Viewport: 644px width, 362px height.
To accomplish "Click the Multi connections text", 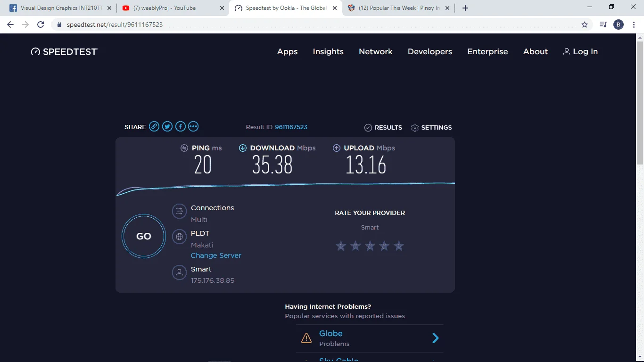I will 199,220.
